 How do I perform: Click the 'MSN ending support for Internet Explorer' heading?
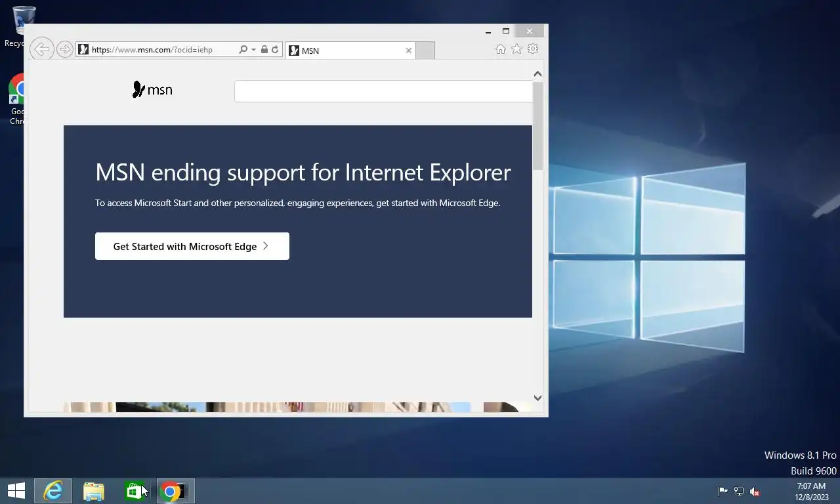click(303, 173)
